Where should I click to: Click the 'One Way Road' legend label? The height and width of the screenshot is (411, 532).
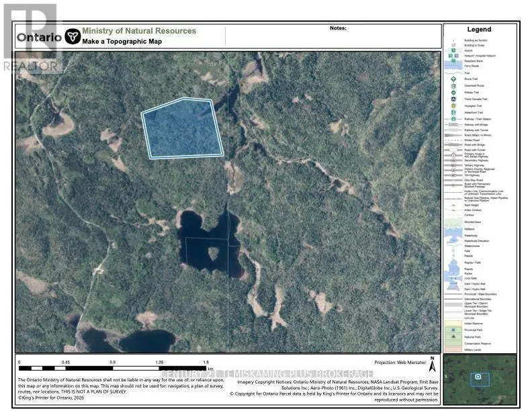coord(474,180)
